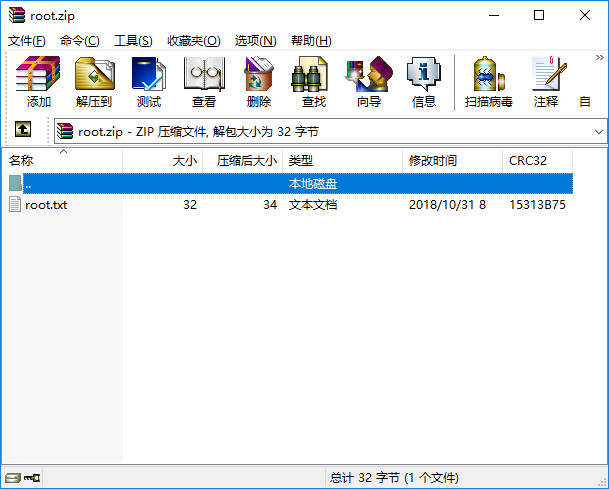Viewport: 609px width, 490px height.
Task: Click the 文本文档 type cell
Action: [x=313, y=205]
